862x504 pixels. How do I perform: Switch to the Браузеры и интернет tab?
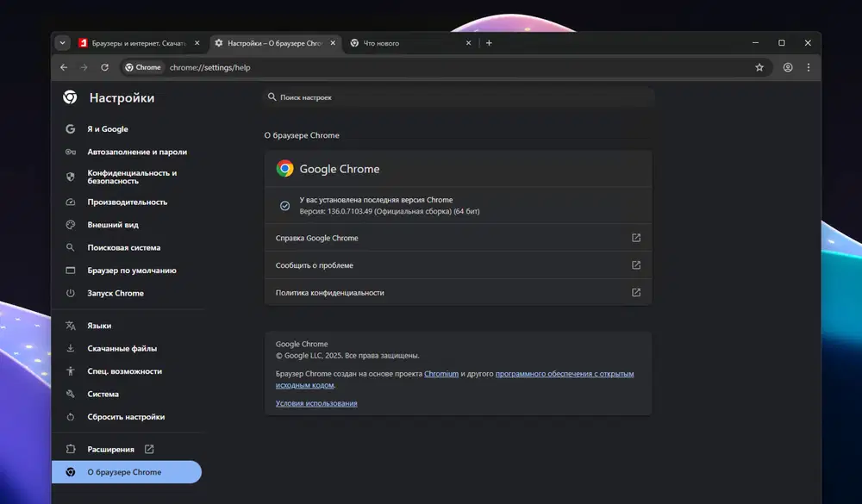[140, 43]
